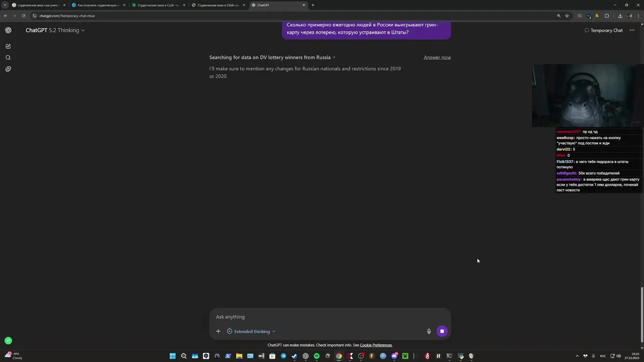Open the tab search dropdown arrow

point(5,5)
